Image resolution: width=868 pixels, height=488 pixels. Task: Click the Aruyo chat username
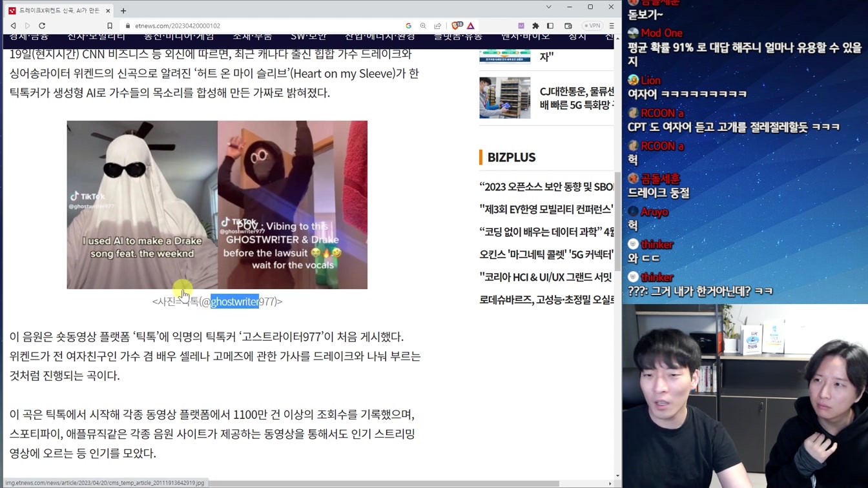point(654,212)
